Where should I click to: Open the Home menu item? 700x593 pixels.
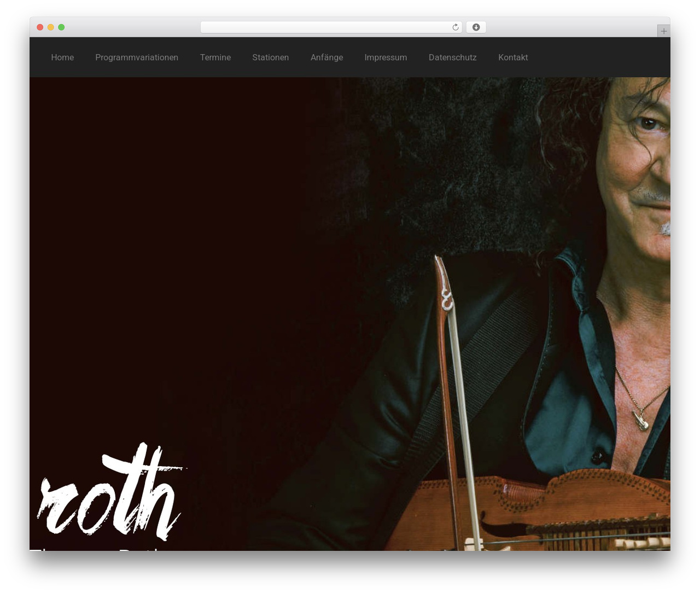click(x=62, y=57)
